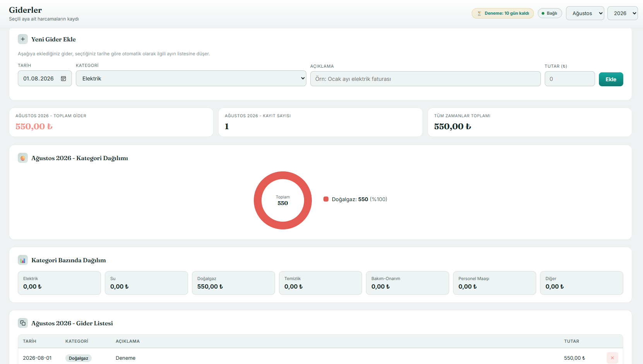
Task: Click the green connection status dot
Action: (x=543, y=13)
